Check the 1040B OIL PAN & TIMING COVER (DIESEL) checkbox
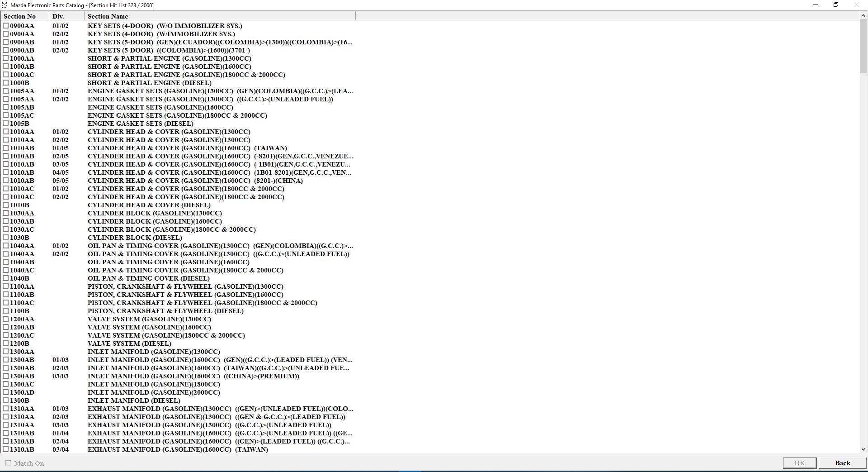 (5, 278)
